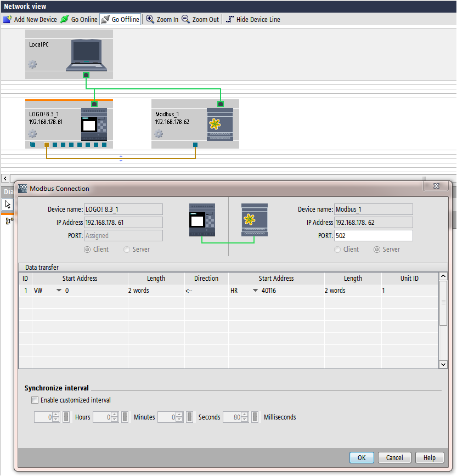Select Client radio under Modbus_1
457x476 pixels.
point(337,250)
